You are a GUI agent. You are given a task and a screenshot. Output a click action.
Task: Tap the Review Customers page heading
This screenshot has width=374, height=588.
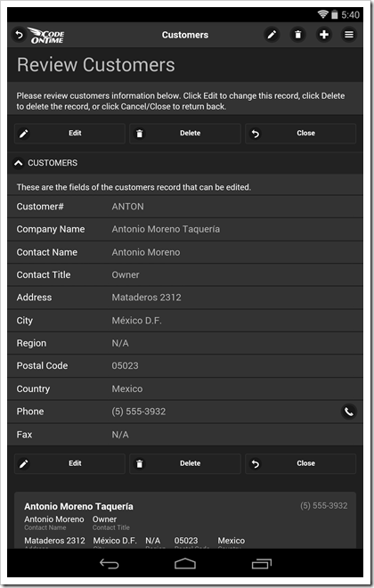[x=96, y=65]
